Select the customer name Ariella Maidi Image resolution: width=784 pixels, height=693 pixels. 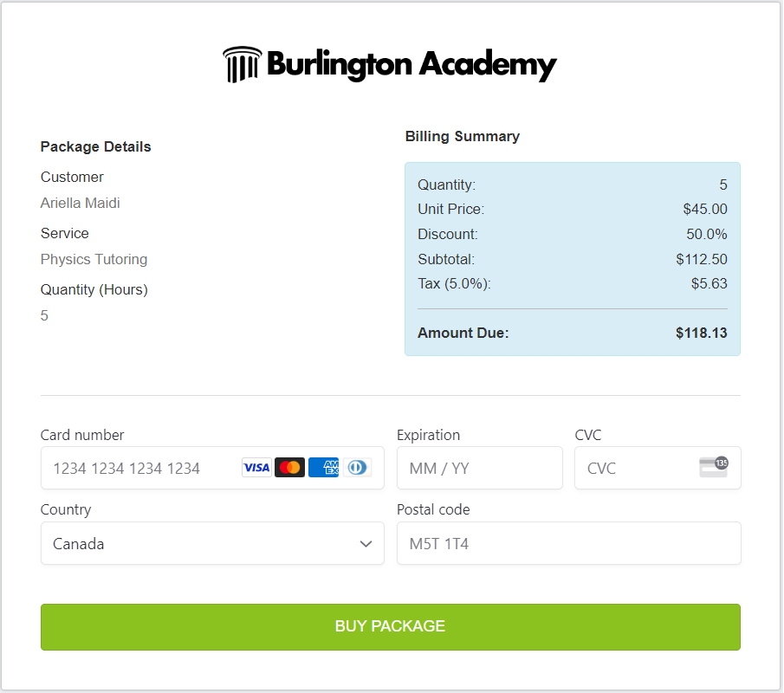pyautogui.click(x=80, y=203)
